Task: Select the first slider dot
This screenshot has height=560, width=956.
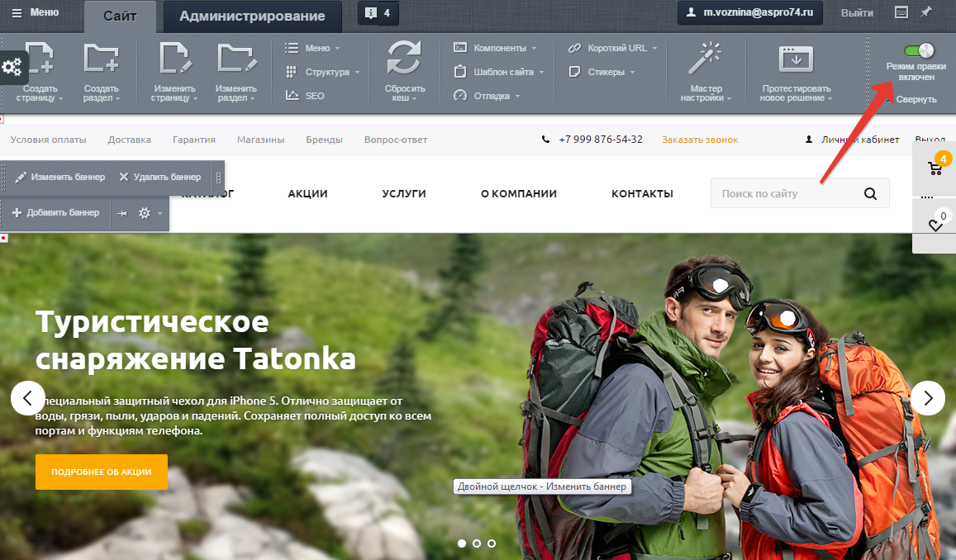Action: pos(462,543)
